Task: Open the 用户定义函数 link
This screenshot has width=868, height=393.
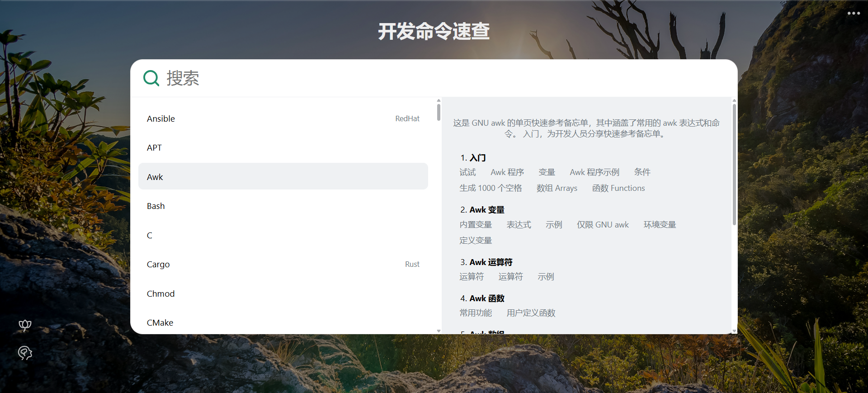Action: (x=531, y=313)
